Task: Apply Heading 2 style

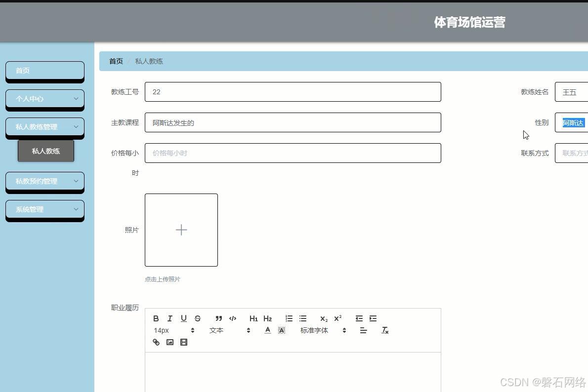Action: click(267, 318)
